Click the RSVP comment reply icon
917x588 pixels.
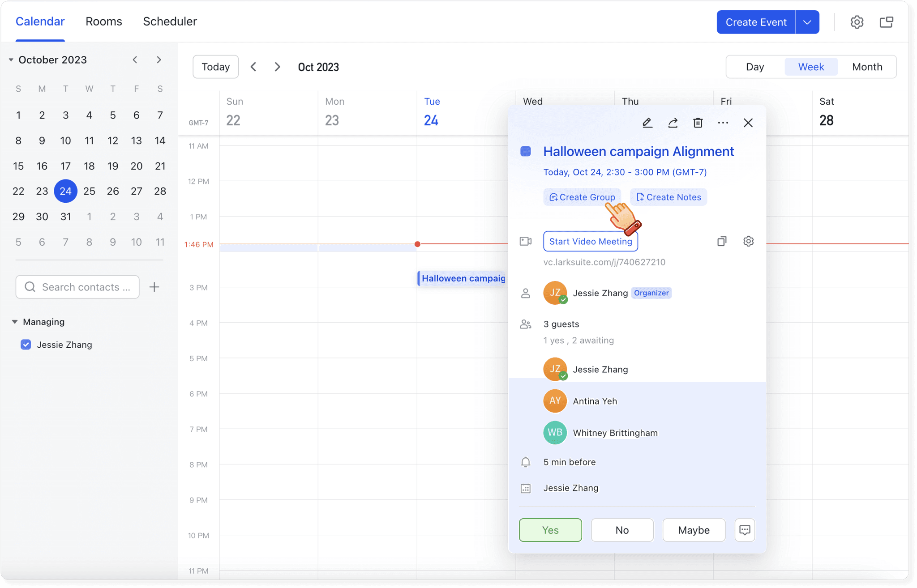[x=745, y=530]
